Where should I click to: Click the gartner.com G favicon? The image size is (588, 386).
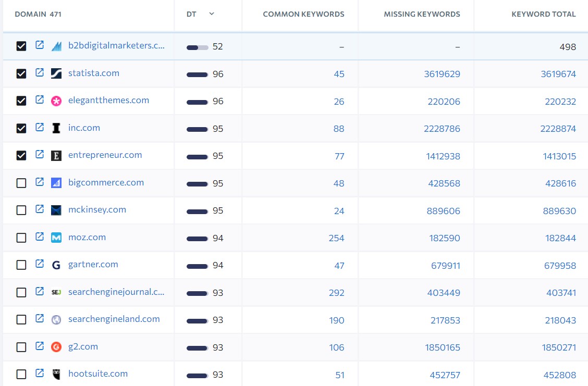point(56,265)
